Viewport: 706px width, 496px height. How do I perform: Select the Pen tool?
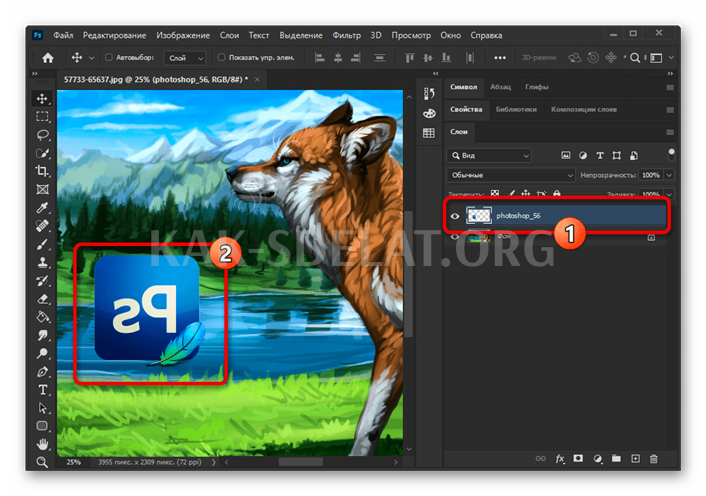(42, 372)
